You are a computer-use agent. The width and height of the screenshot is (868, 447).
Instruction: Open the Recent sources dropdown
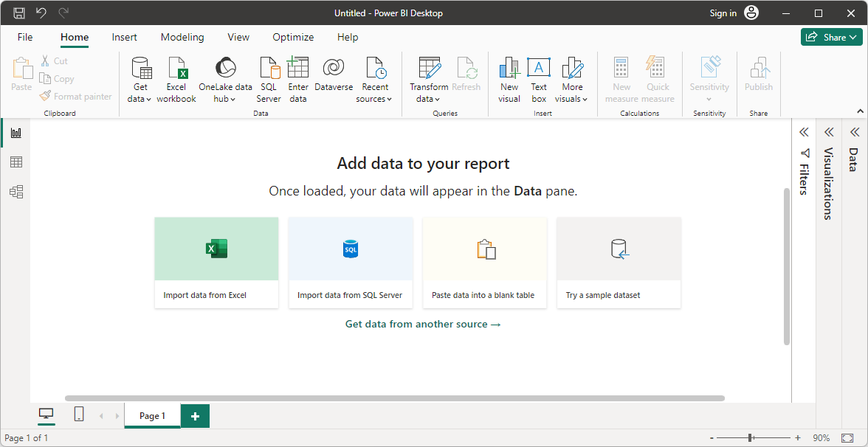tap(375, 80)
